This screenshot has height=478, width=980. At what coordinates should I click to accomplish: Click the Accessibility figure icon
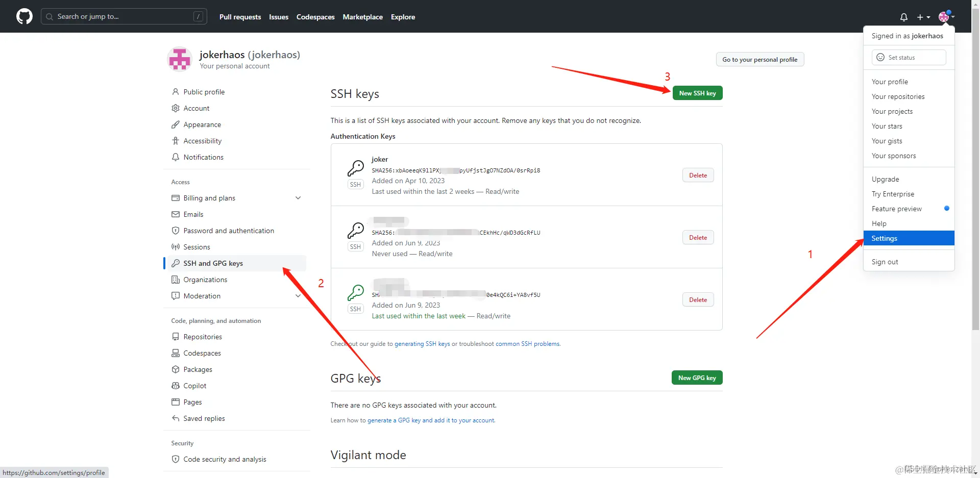pyautogui.click(x=176, y=141)
